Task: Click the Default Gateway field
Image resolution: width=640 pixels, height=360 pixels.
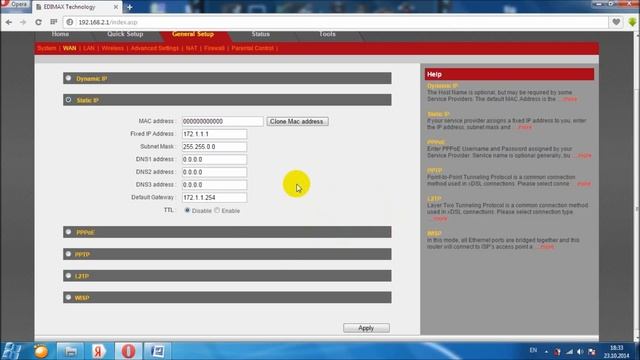Action: (214, 197)
